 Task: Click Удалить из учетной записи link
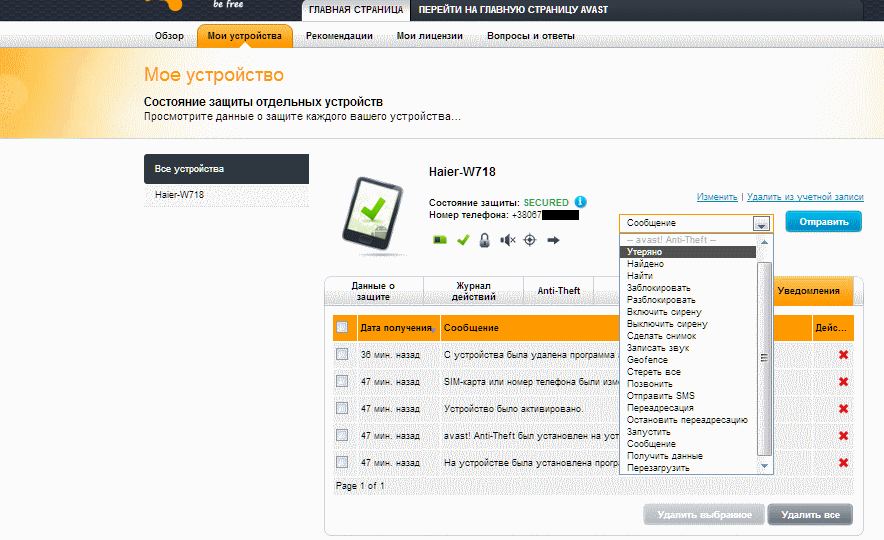805,197
